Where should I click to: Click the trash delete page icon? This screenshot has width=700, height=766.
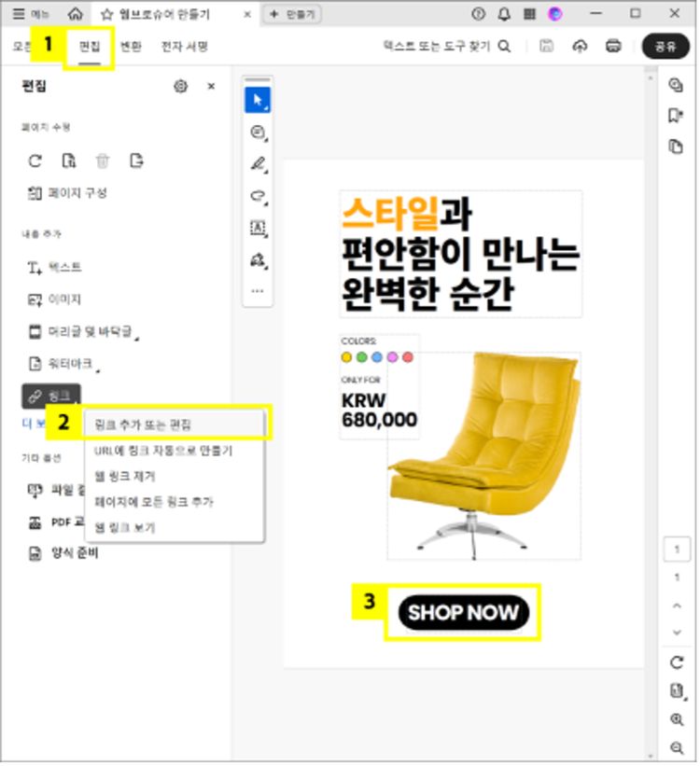tap(103, 160)
